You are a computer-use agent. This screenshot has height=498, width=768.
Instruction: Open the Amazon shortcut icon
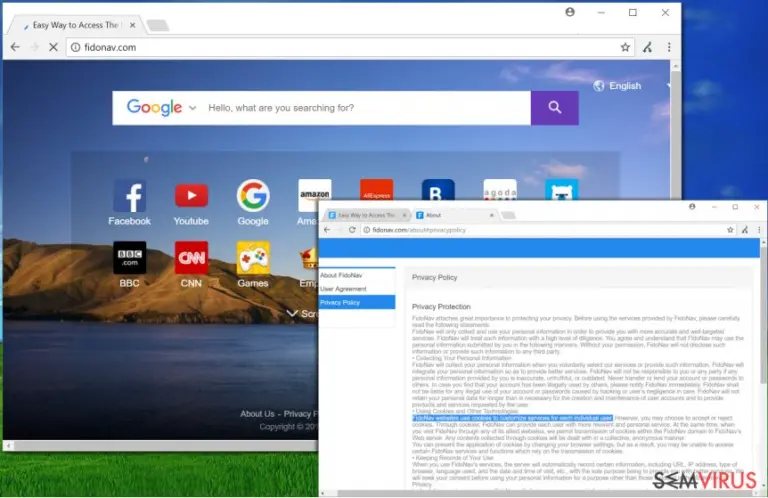[314, 190]
